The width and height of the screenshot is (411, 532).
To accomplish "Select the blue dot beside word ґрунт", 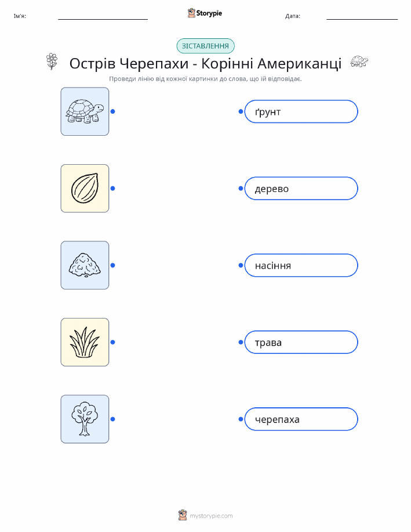I will coord(241,111).
